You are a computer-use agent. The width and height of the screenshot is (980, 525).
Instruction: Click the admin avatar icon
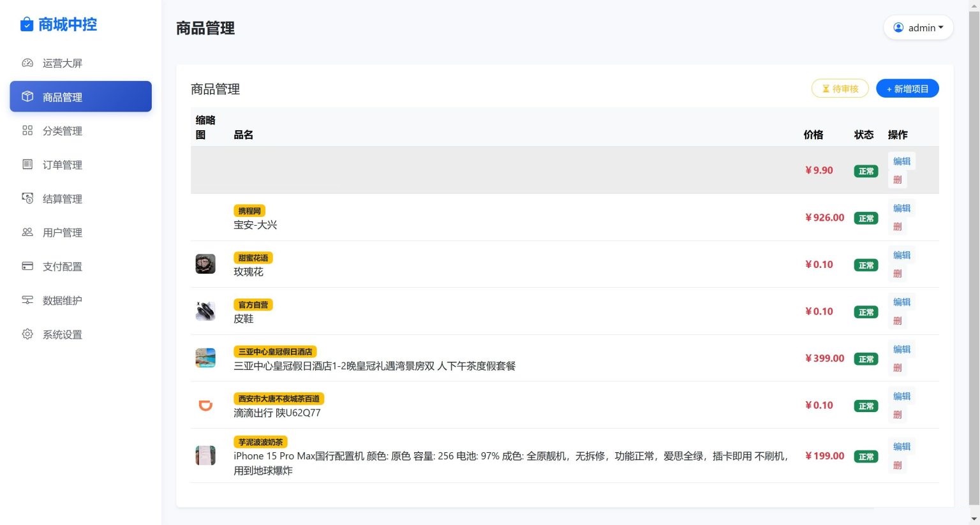coord(899,27)
